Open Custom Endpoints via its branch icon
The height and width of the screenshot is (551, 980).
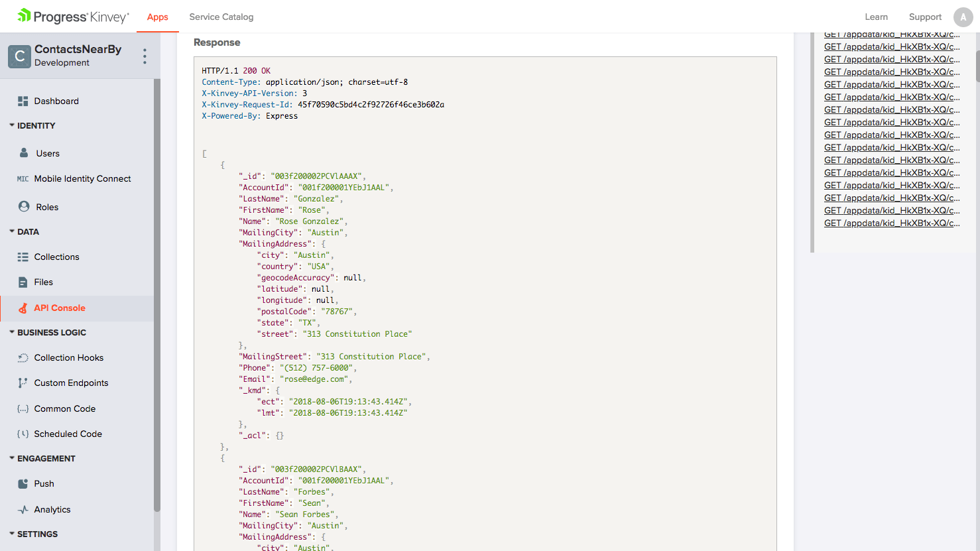tap(23, 383)
